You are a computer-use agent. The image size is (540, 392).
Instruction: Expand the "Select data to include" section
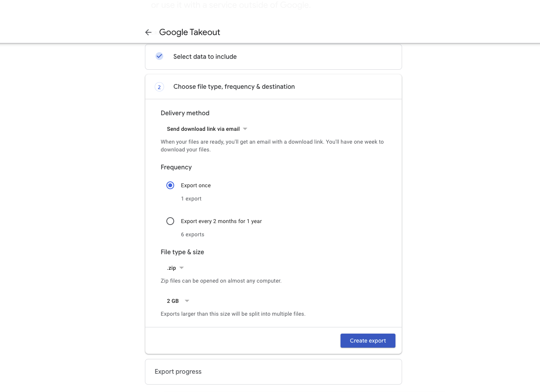click(205, 57)
